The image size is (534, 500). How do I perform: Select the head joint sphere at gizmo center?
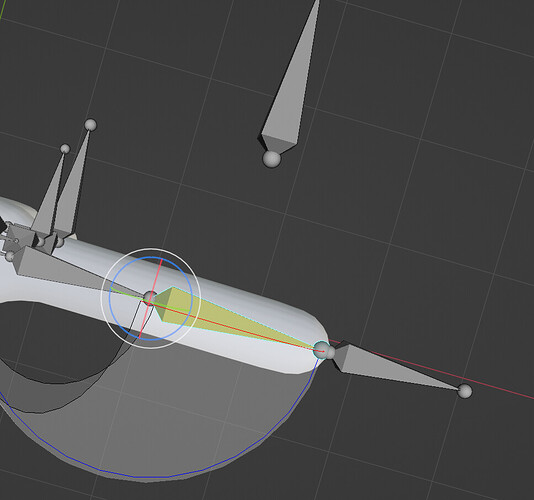150,298
